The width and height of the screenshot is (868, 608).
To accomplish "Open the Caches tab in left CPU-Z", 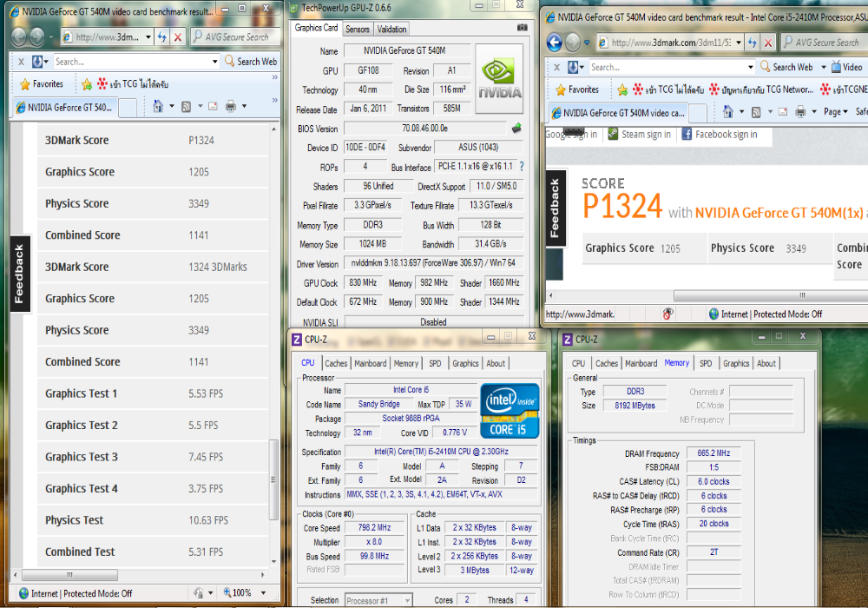I will point(336,363).
